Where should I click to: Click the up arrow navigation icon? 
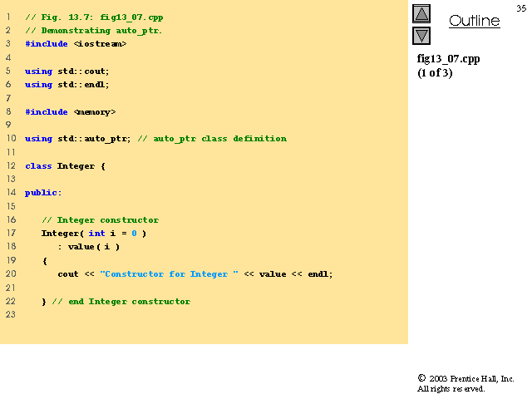click(421, 14)
